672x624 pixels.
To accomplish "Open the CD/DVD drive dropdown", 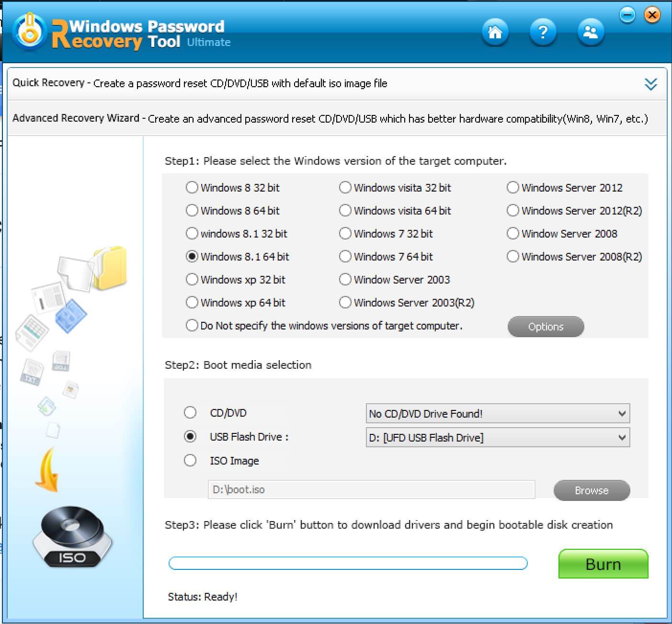I will (x=497, y=414).
